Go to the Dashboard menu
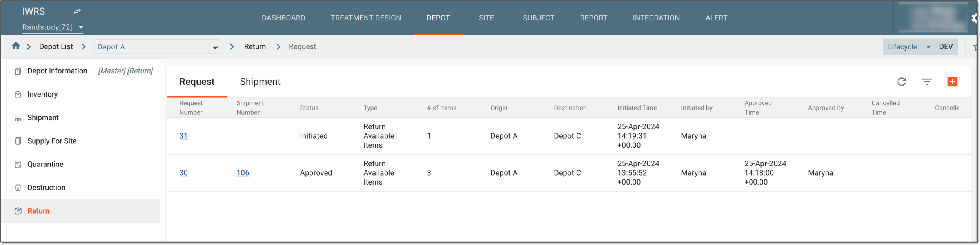This screenshot has height=245, width=980. pyautogui.click(x=283, y=18)
